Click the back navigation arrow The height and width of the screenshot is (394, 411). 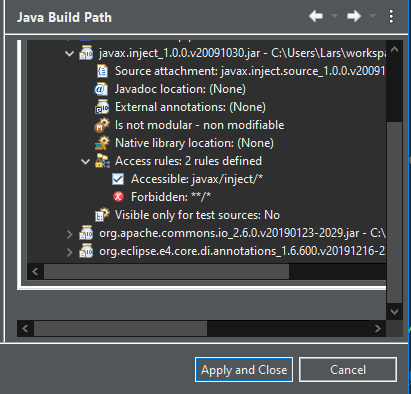(x=316, y=16)
